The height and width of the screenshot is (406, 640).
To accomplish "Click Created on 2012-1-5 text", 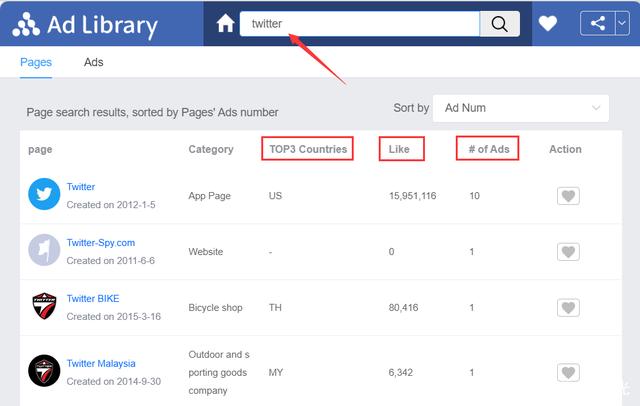I will click(111, 205).
